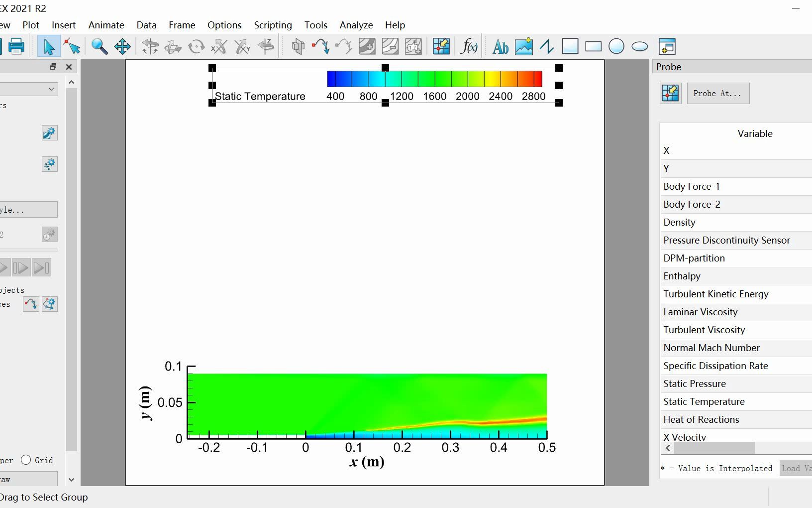
Task: Select the circle geometry tool
Action: (616, 46)
